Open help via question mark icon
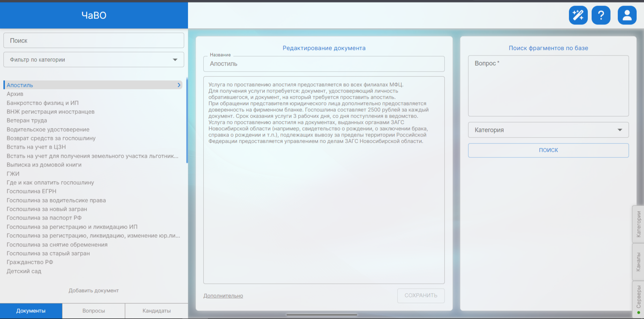This screenshot has width=644, height=319. tap(601, 15)
